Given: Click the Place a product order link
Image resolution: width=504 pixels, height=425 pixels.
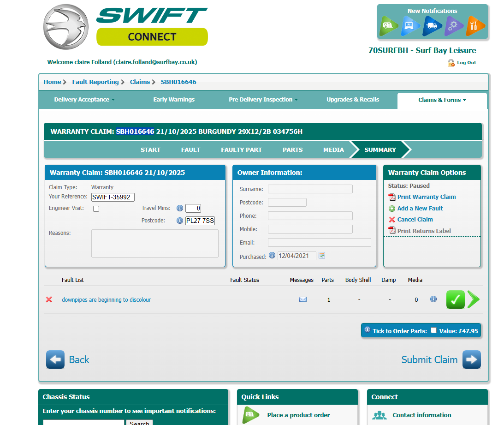Looking at the screenshot, I should pos(298,415).
